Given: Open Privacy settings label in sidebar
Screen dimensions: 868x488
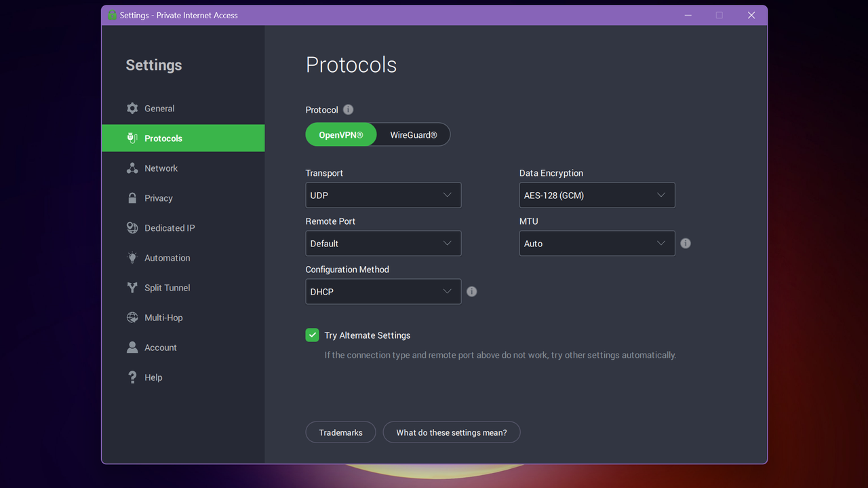Looking at the screenshot, I should pyautogui.click(x=159, y=198).
